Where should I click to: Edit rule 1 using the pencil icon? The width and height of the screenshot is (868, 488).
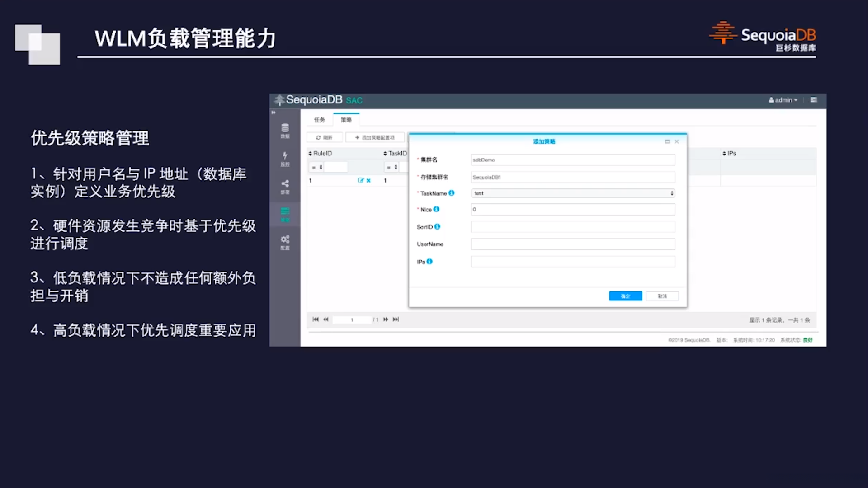click(x=361, y=180)
